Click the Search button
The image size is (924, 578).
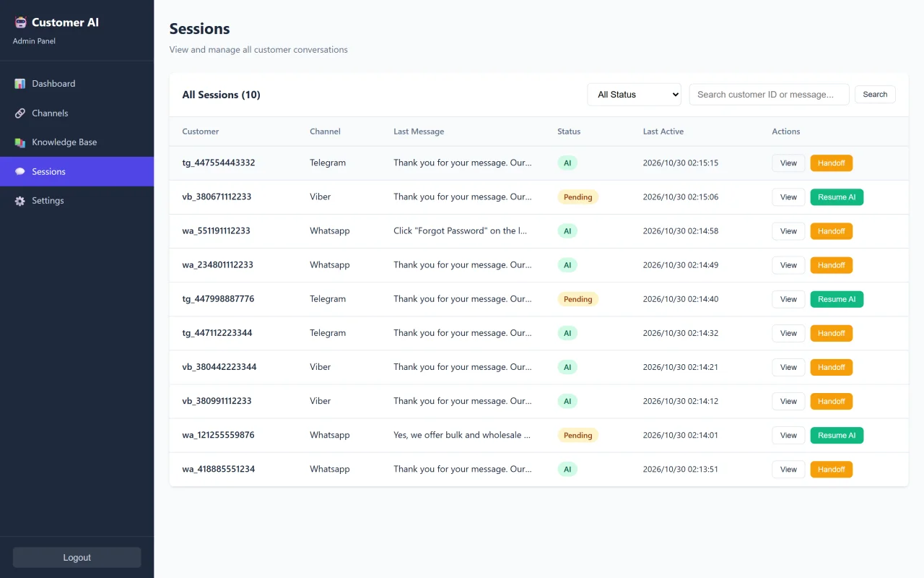pos(875,95)
